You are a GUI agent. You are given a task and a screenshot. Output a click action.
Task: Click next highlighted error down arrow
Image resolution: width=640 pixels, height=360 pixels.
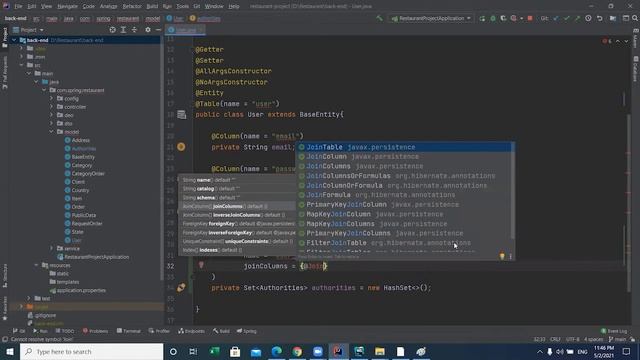627,41
